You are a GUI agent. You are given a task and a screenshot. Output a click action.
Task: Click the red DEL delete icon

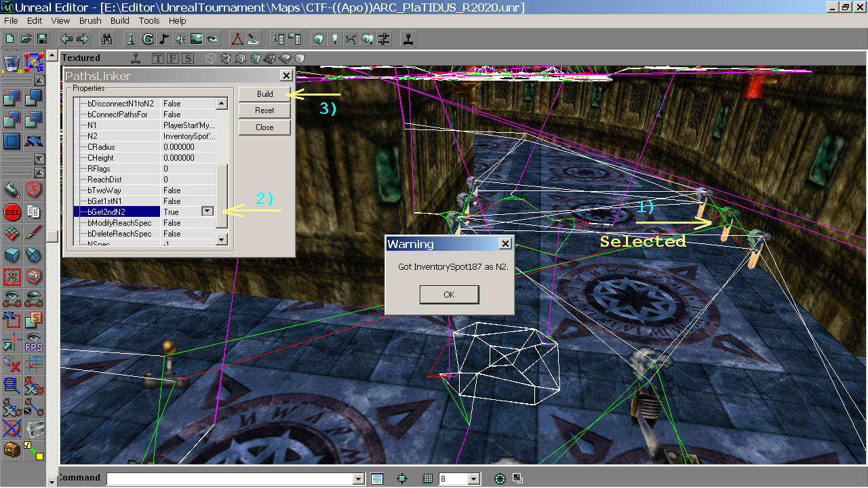click(12, 211)
